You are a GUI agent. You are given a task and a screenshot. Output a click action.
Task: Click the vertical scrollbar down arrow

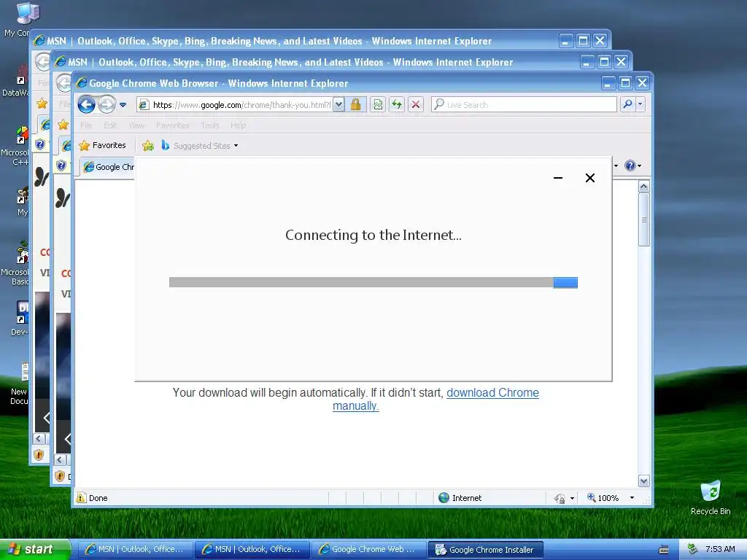pos(644,481)
